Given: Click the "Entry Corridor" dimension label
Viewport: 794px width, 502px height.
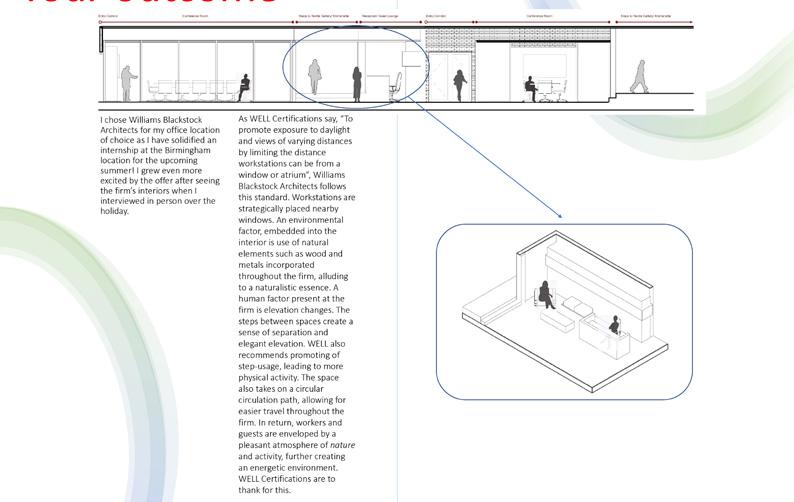Looking at the screenshot, I should [435, 16].
